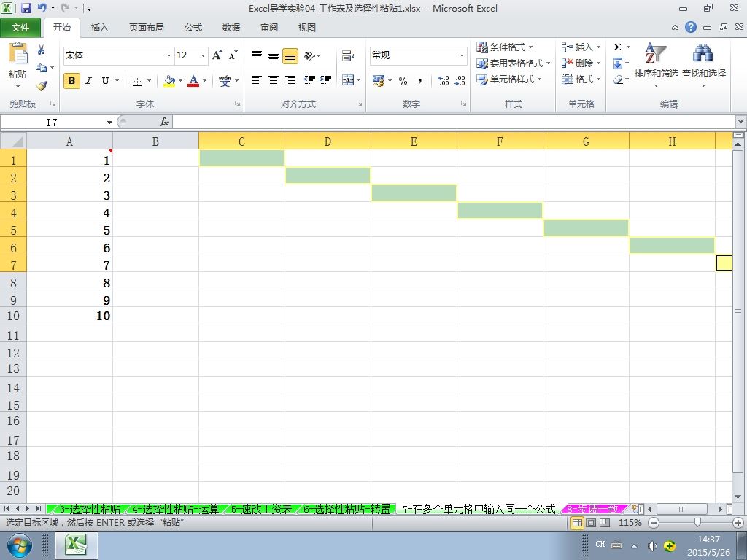Open the 文件 File tab
Screen dimensions: 747x560
(x=20, y=28)
